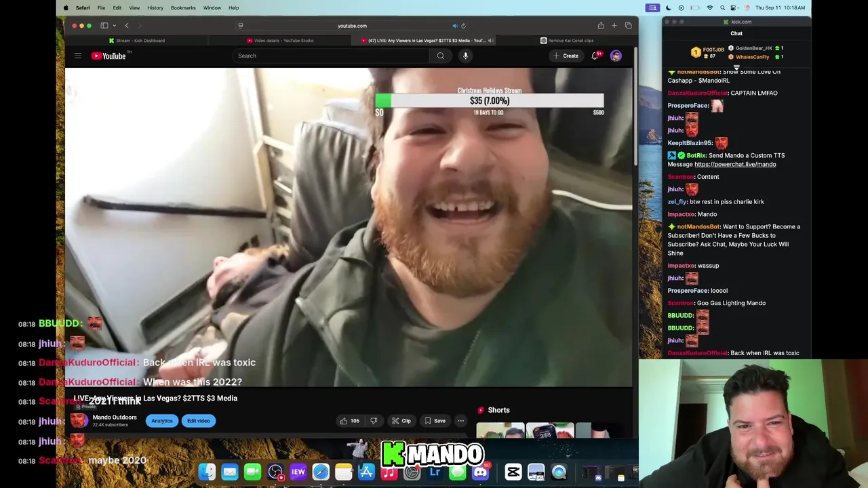Click the YouTube search magnifier button
The image size is (868, 488).
click(x=441, y=56)
